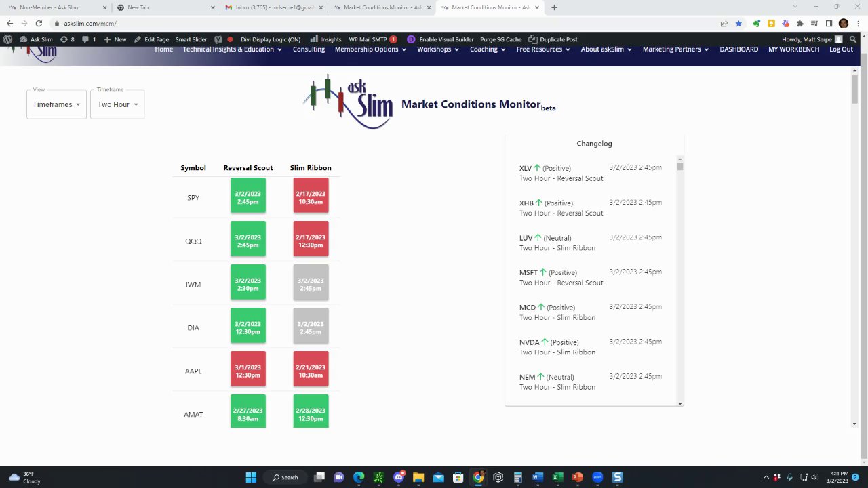The width and height of the screenshot is (868, 488).
Task: Expand the Workshops menu
Action: [437, 49]
